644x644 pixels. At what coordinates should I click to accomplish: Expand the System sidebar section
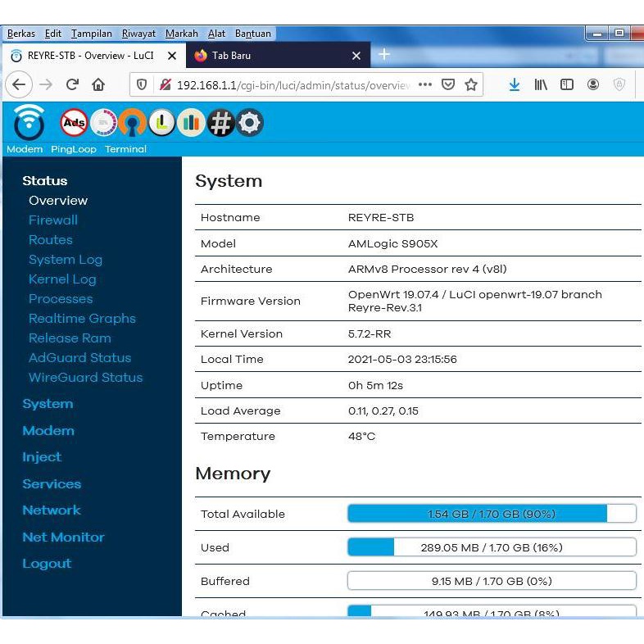(x=48, y=404)
